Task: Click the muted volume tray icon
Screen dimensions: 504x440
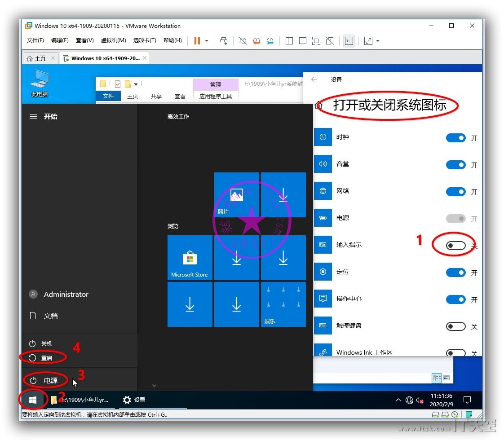Action: click(420, 400)
